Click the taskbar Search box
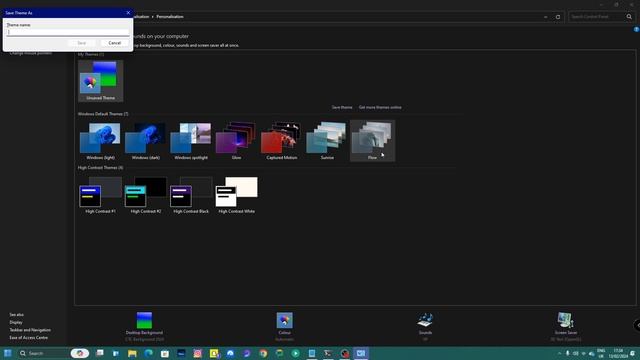The width and height of the screenshot is (640, 360). [x=44, y=353]
